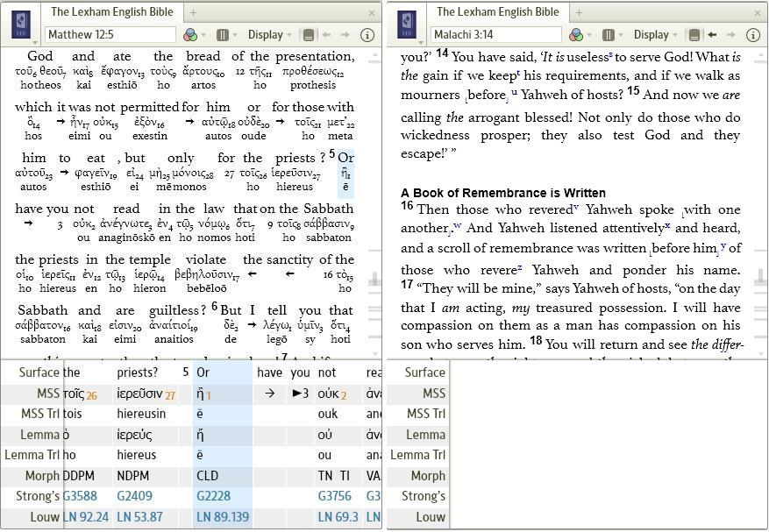Open the Lexham Bible book icon in left panel
769x532 pixels.
coord(21,25)
